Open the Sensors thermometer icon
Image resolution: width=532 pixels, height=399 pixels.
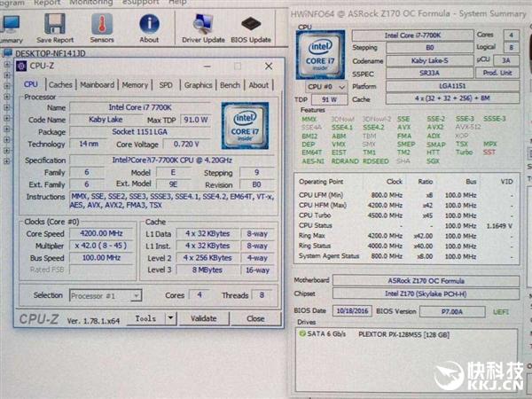(102, 24)
